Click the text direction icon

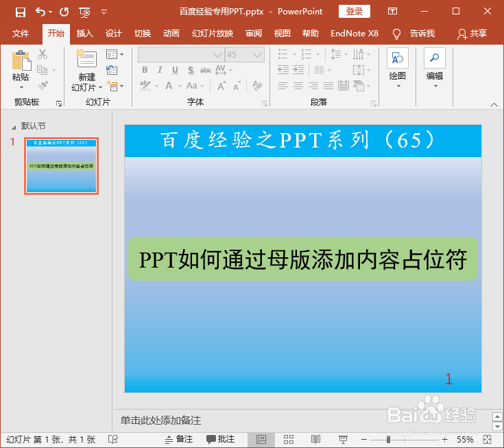point(359,54)
